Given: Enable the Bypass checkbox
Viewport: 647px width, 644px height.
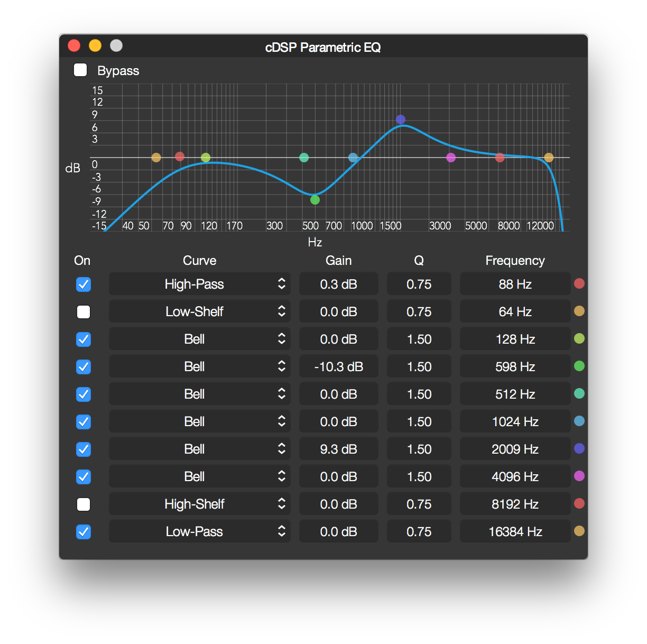Looking at the screenshot, I should [80, 69].
